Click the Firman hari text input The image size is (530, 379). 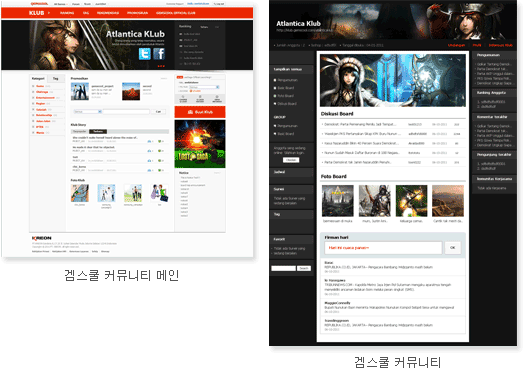(x=383, y=247)
